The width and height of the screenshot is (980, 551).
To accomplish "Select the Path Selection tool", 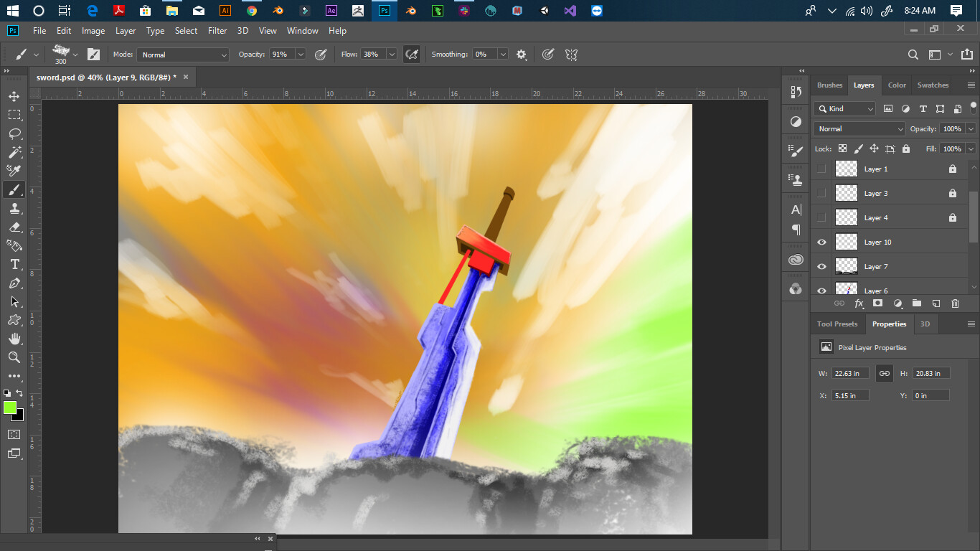I will point(14,301).
